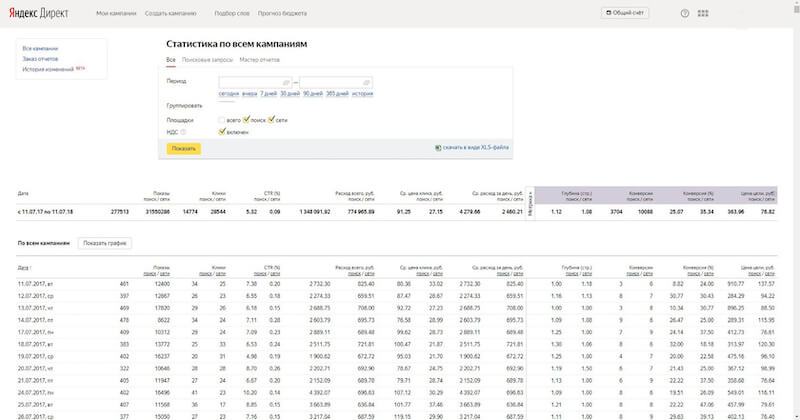Uncheck the 'сети' checkbox
Image resolution: width=800 pixels, height=420 pixels.
pyautogui.click(x=271, y=119)
